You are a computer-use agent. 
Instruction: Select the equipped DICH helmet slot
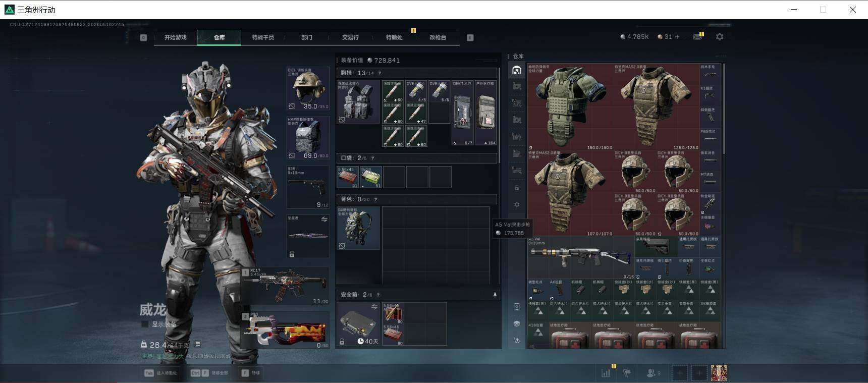click(308, 89)
